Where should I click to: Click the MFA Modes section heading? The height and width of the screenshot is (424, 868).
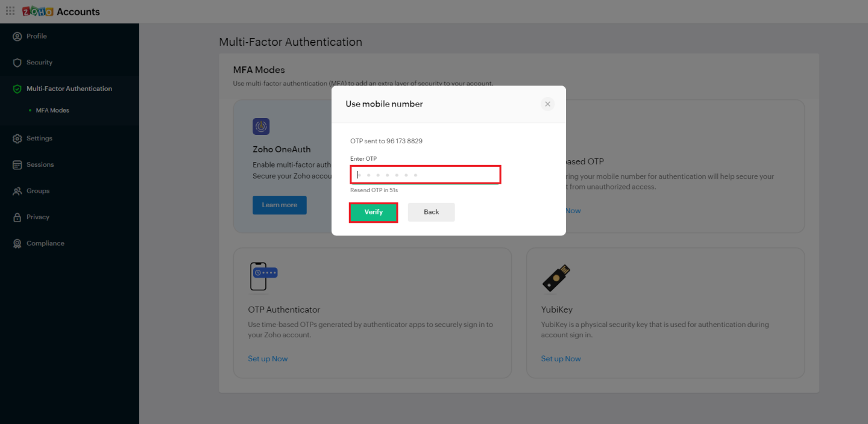click(259, 70)
